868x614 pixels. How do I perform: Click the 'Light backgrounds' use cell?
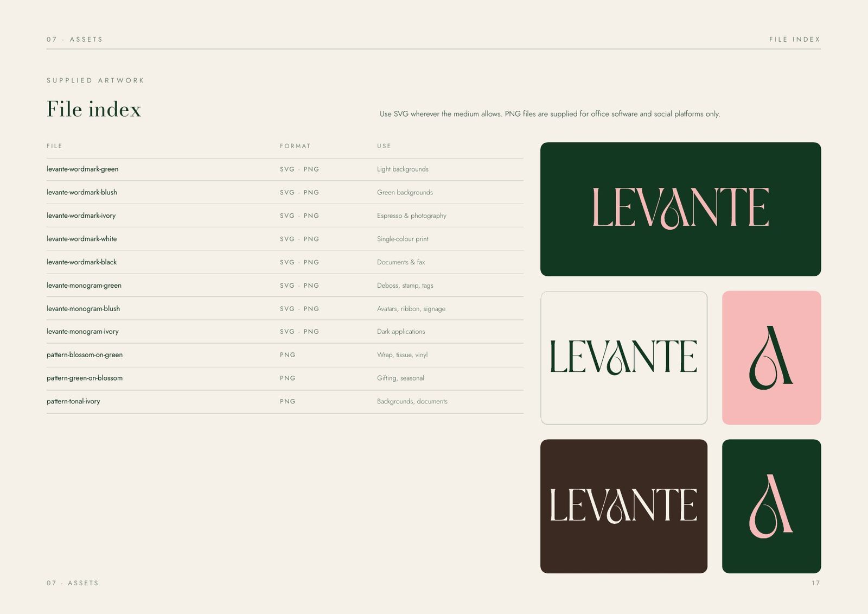[x=403, y=169]
